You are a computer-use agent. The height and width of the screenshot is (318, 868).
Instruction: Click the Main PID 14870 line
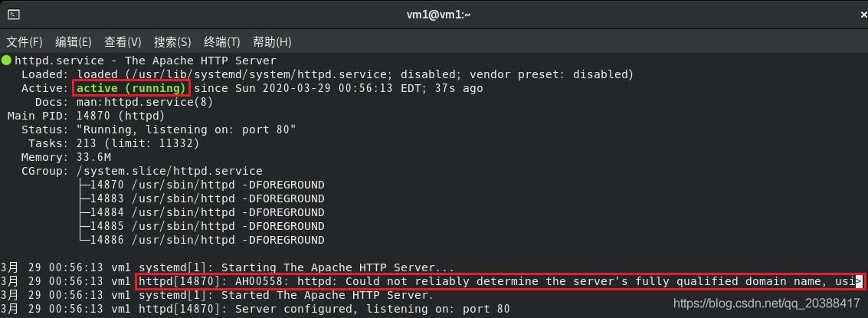click(x=87, y=116)
